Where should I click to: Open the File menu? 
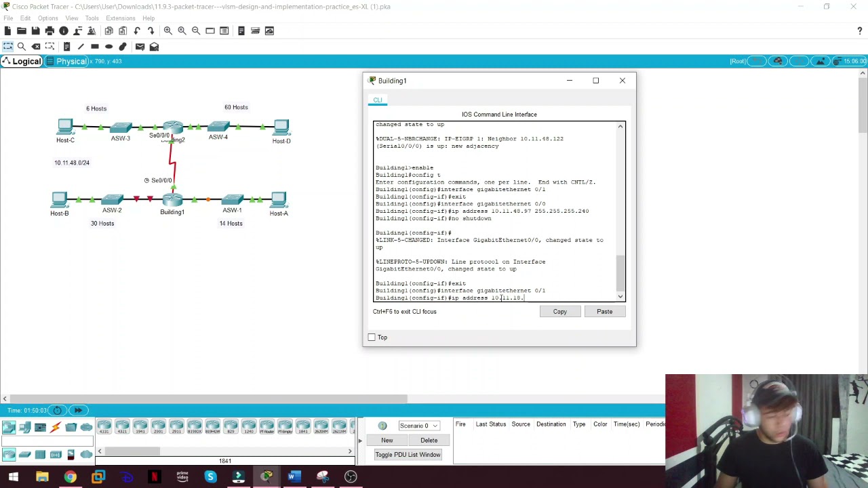pyautogui.click(x=8, y=18)
